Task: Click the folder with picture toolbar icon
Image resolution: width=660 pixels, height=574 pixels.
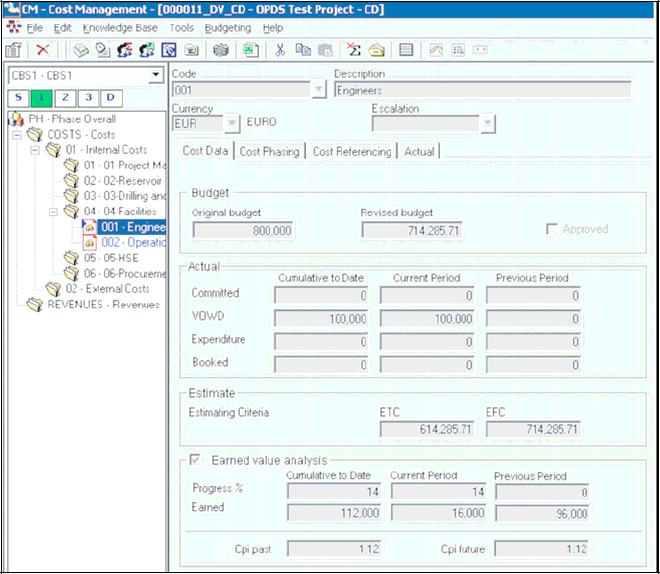Action: 192,50
